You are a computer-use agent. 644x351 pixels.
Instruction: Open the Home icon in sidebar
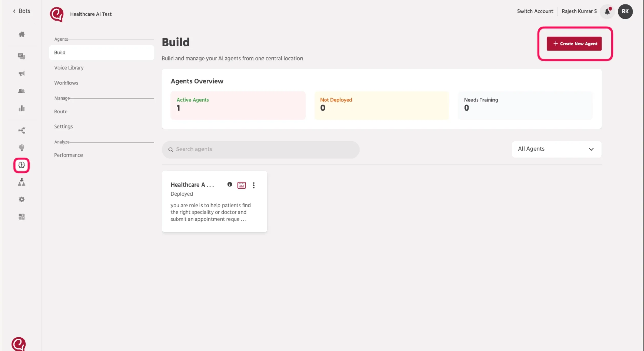(22, 34)
